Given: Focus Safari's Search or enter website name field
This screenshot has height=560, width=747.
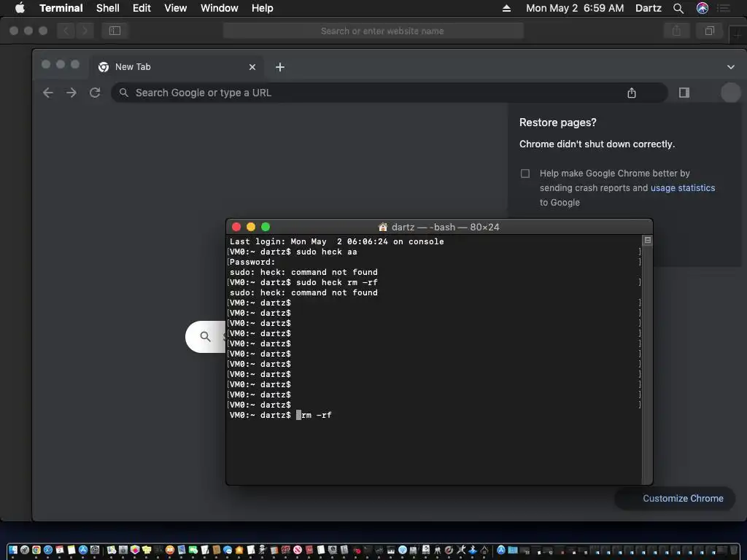Looking at the screenshot, I should tap(373, 31).
